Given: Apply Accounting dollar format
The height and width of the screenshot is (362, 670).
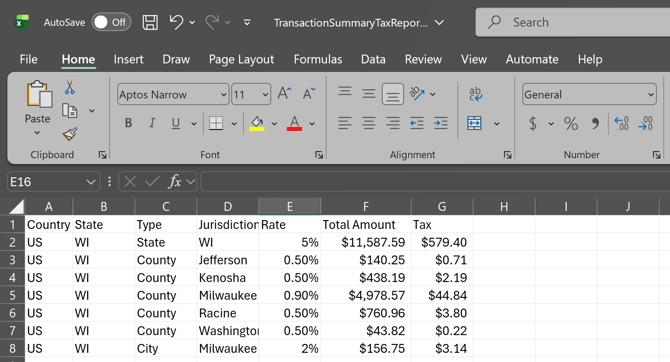Looking at the screenshot, I should point(532,124).
